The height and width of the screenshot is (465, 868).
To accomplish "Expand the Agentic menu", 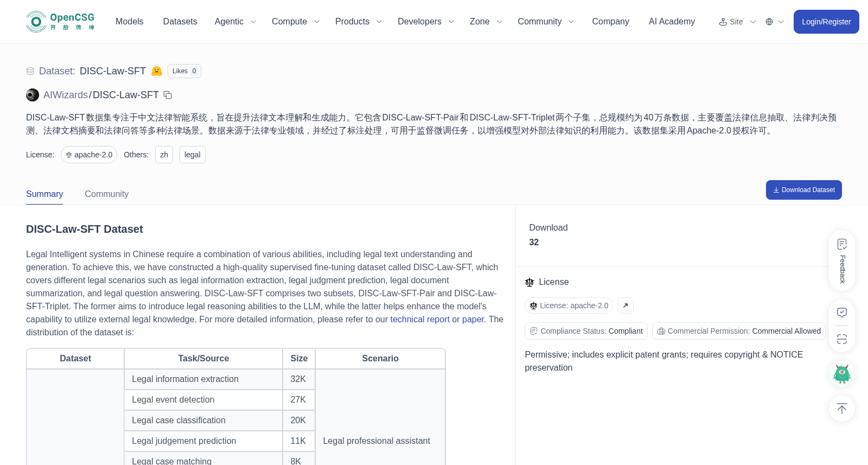I will [x=235, y=22].
